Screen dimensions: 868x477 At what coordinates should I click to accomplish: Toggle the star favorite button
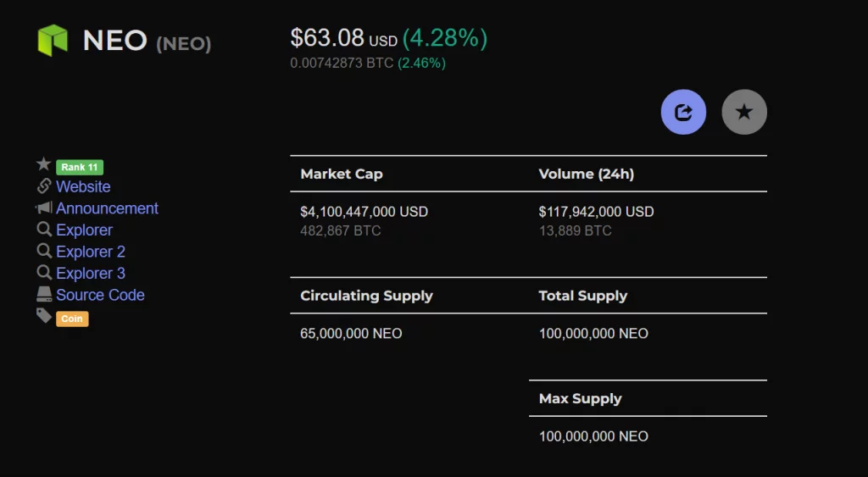[744, 113]
